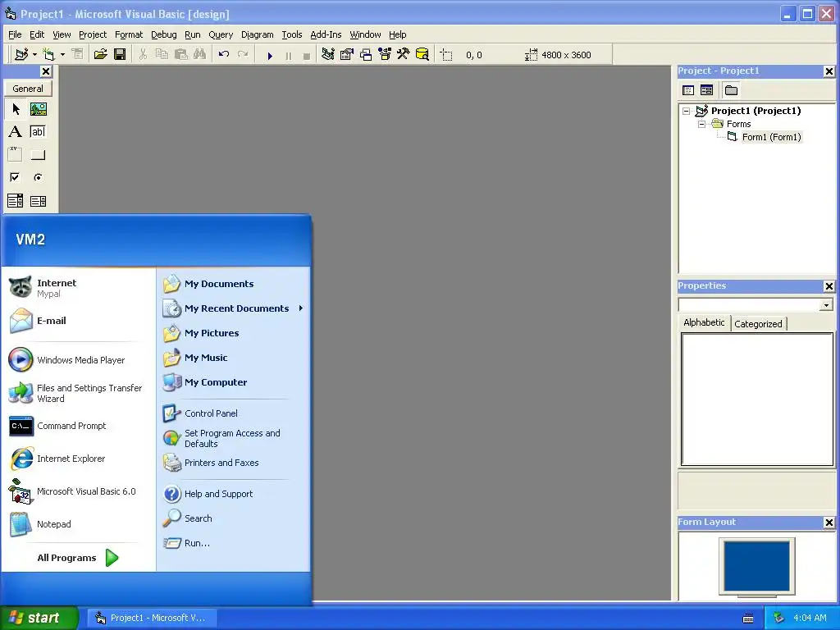This screenshot has width=840, height=630.
Task: Click the Find binoculars icon
Action: 200,54
